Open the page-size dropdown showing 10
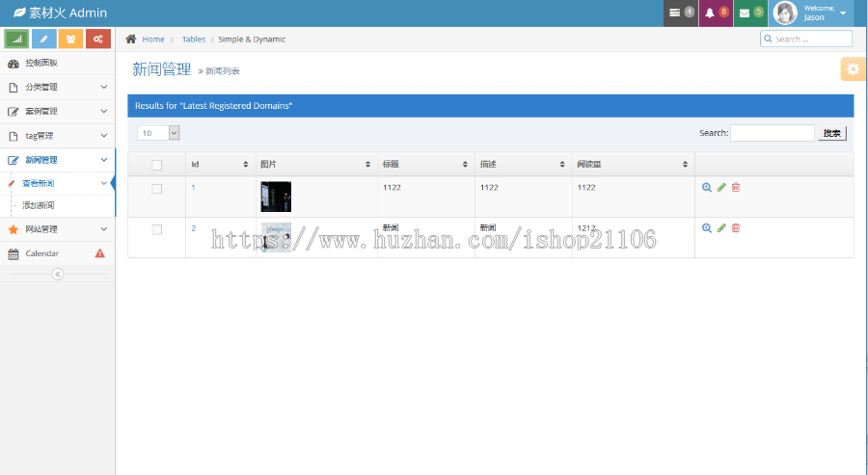 158,133
